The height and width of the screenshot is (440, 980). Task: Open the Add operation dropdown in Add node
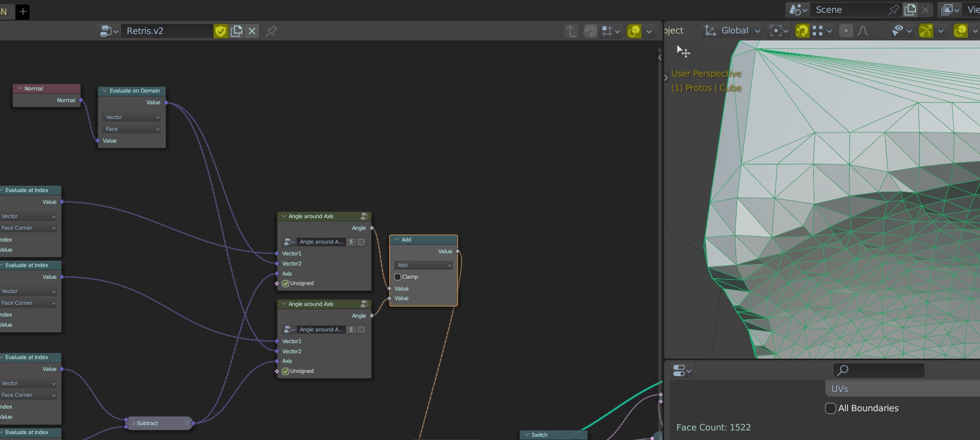click(423, 265)
